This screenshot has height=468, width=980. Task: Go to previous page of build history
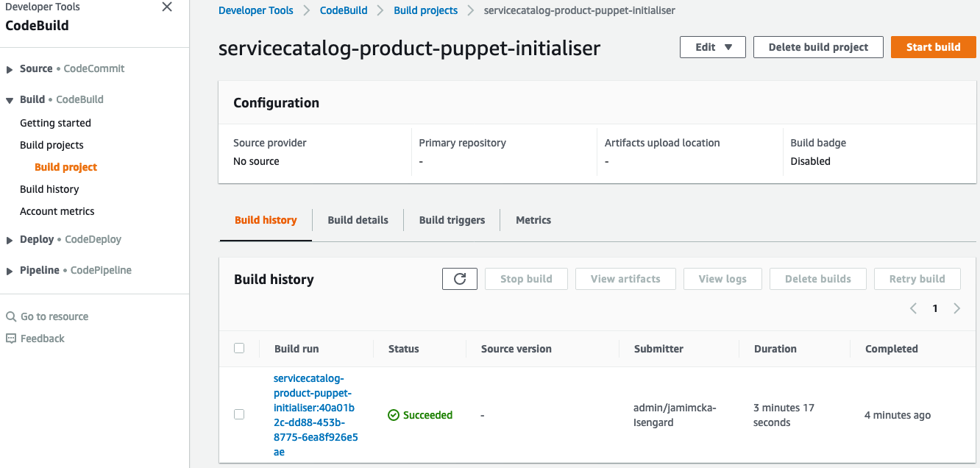coord(913,308)
